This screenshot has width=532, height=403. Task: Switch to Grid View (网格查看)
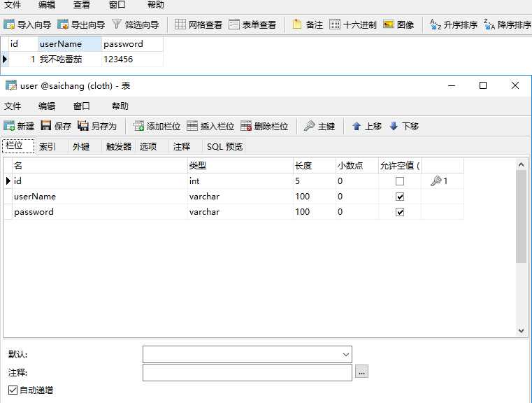click(x=199, y=24)
